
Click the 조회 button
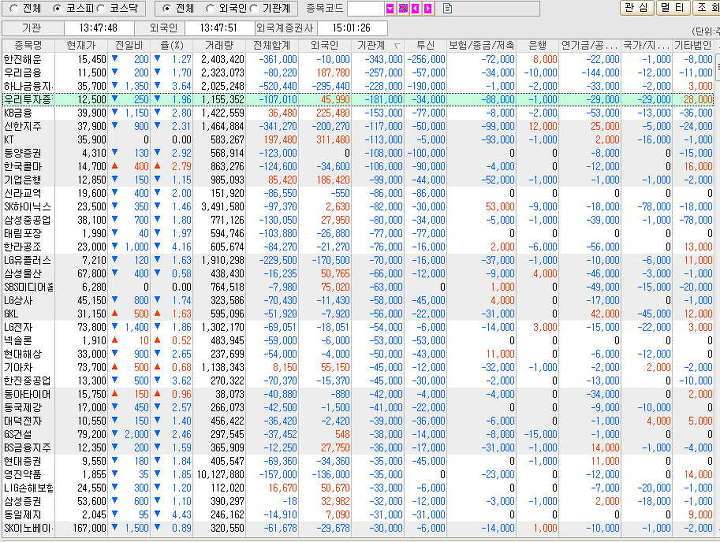pos(706,8)
